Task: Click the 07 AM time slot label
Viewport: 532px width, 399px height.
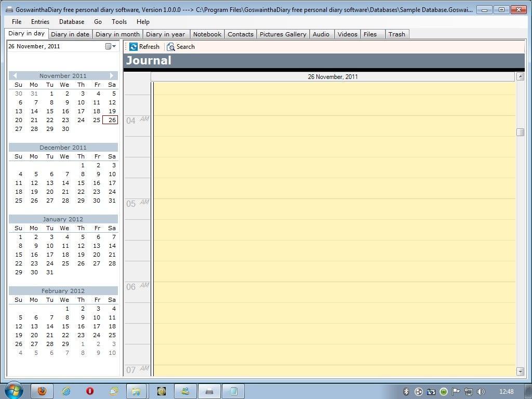Action: click(137, 370)
